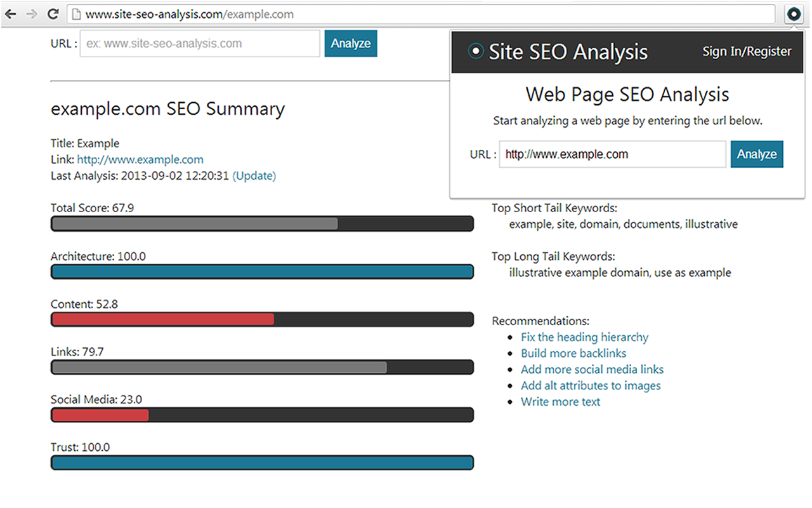
Task: Click Analyze button in extension popup
Action: pyautogui.click(x=757, y=154)
